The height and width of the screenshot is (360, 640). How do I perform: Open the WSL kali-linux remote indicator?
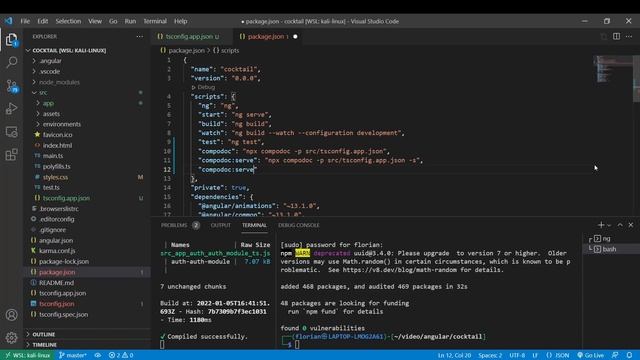(27, 355)
